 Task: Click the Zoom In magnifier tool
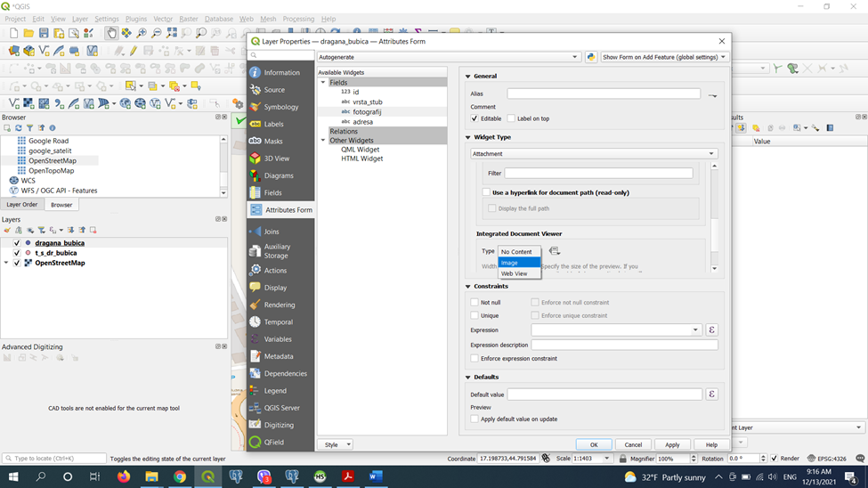point(142,33)
